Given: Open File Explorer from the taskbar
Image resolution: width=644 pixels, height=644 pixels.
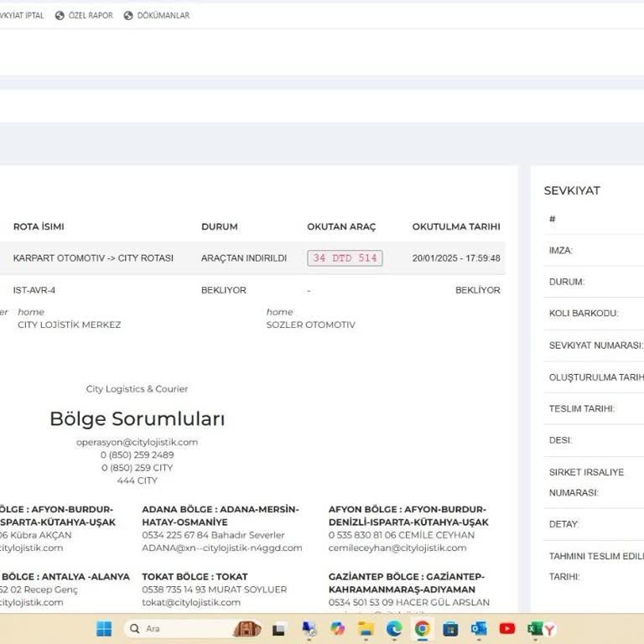Looking at the screenshot, I should (366, 629).
